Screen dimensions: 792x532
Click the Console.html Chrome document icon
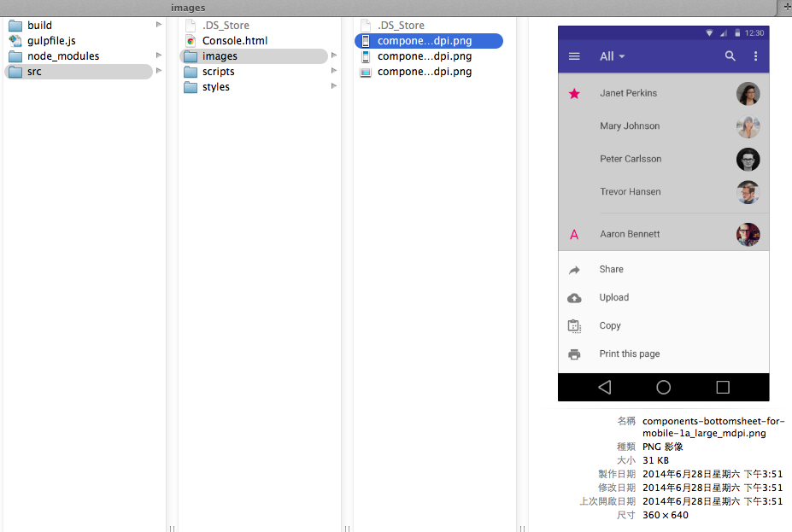click(x=191, y=41)
